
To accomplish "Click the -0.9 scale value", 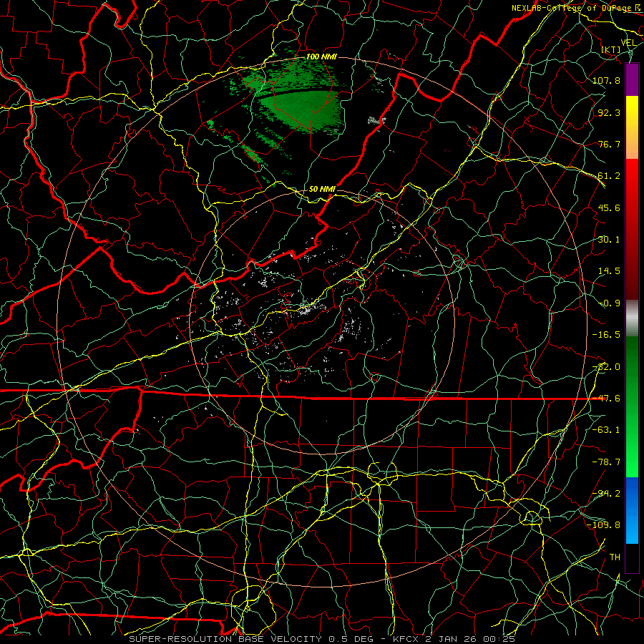I will coord(609,303).
